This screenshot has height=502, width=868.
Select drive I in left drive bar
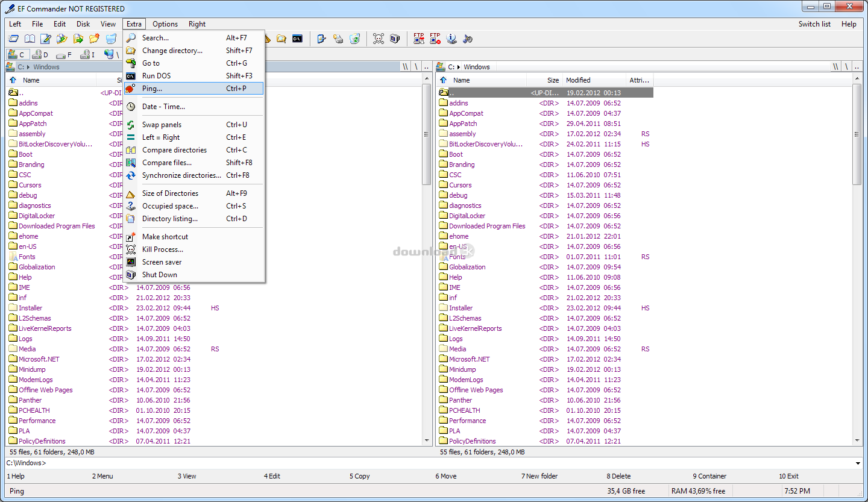87,55
